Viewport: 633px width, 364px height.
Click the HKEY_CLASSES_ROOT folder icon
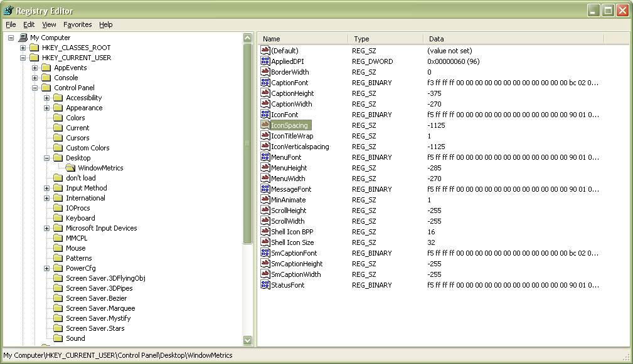point(35,48)
